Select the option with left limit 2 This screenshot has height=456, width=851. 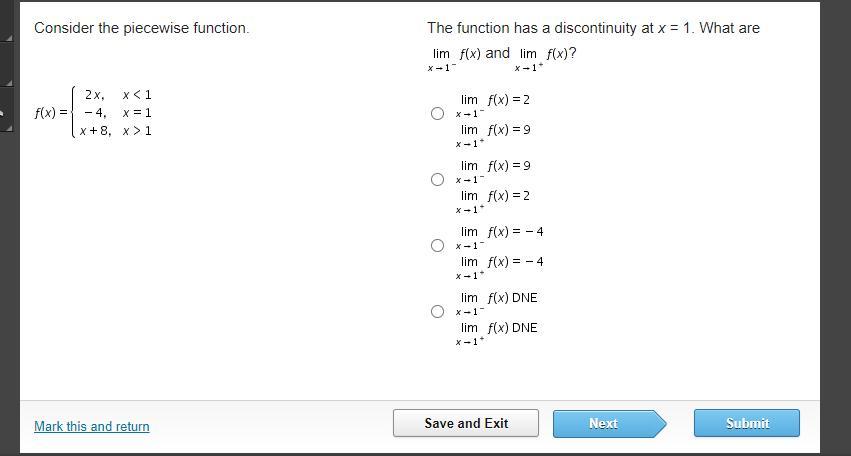437,114
